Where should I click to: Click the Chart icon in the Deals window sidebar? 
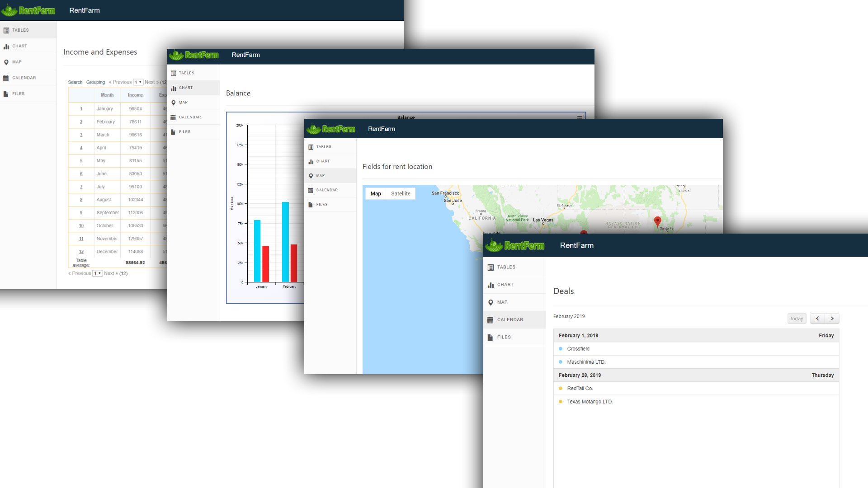click(x=491, y=285)
